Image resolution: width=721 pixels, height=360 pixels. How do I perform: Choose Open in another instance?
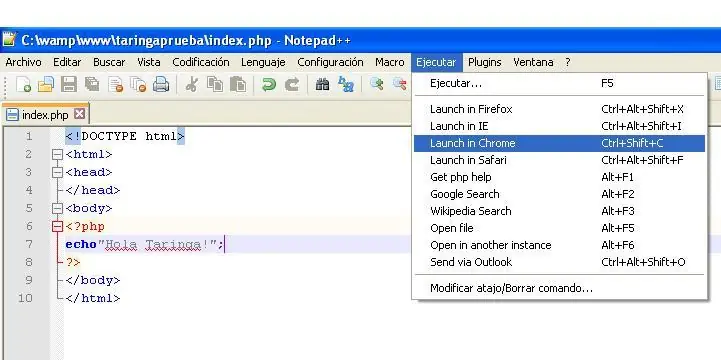coord(559,246)
